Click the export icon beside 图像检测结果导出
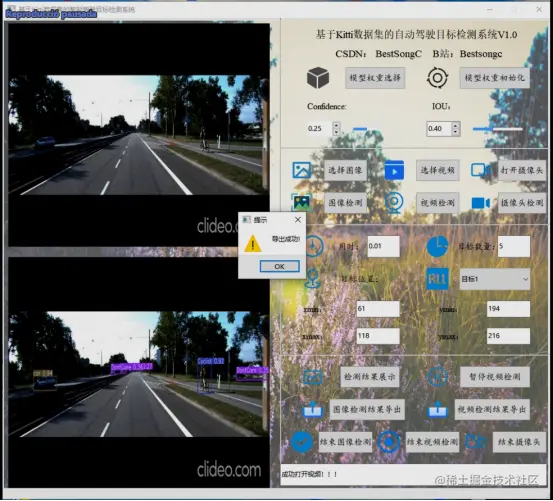Screen dimensions: 553x501 pos(312,409)
